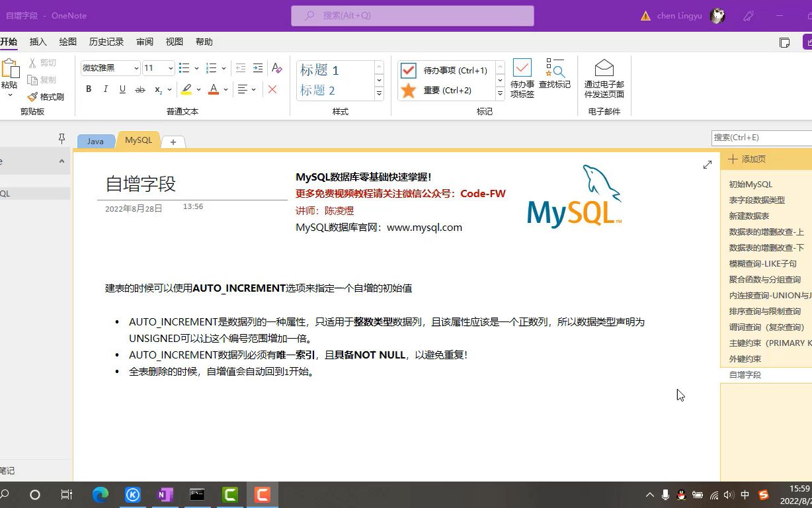Expand numbered list style options
Viewport: 812px width, 508px height.
tap(223, 68)
